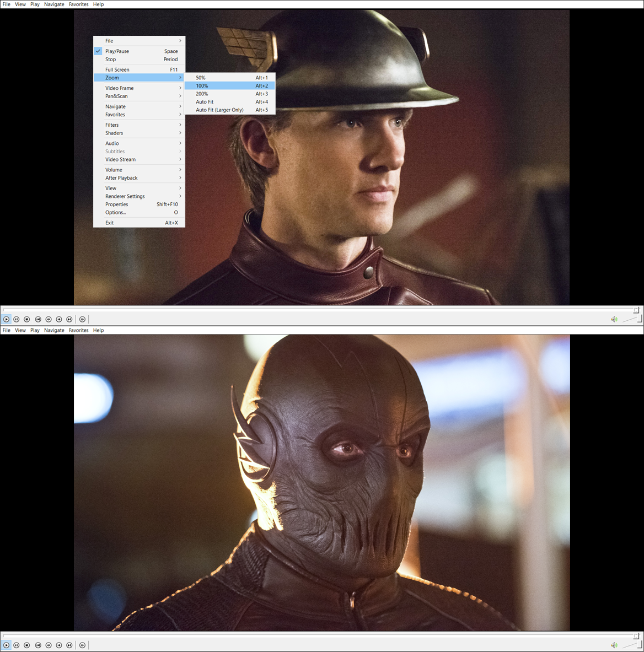Viewport: 644px width, 652px height.
Task: Click Pause button in top player toolbar
Action: (x=16, y=319)
